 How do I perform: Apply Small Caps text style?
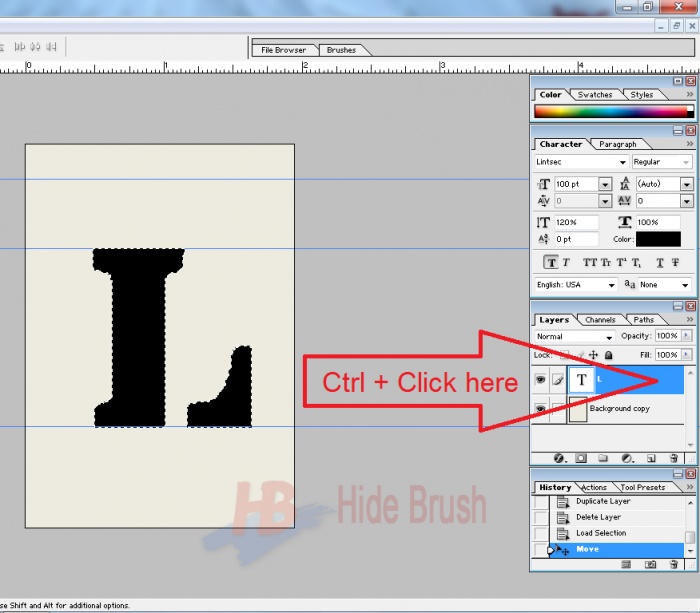[606, 263]
